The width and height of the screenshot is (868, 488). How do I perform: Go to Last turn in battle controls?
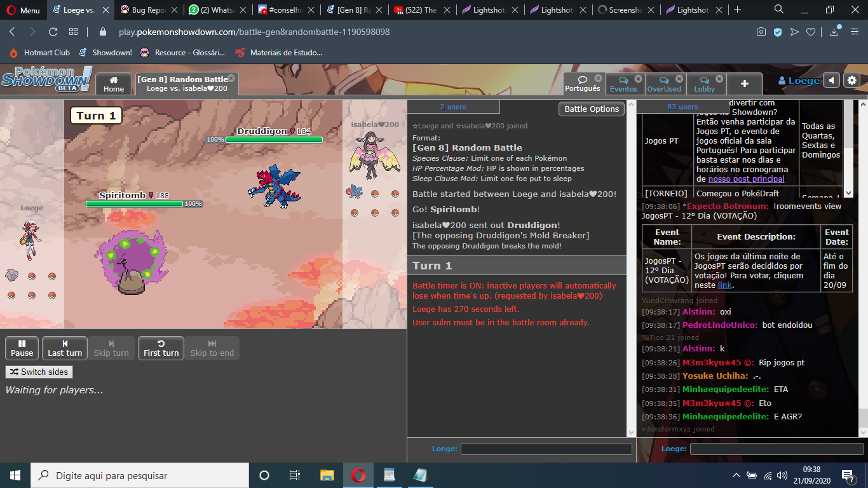coord(65,348)
